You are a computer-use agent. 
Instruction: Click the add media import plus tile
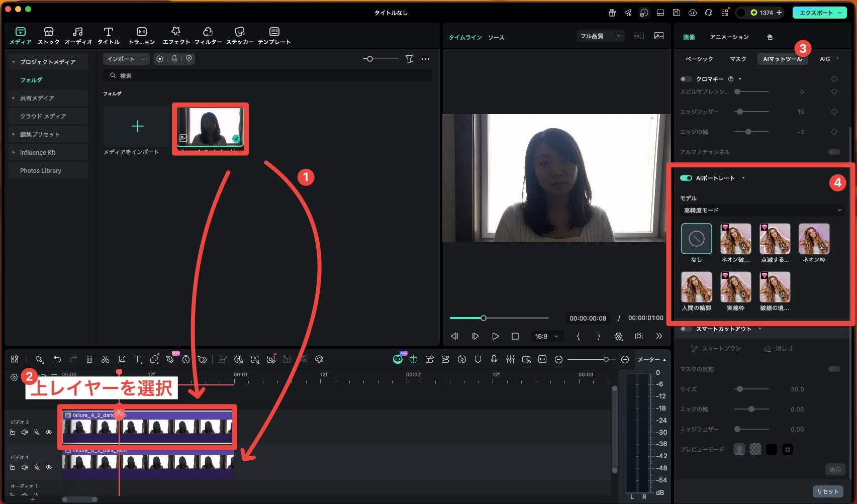pos(137,126)
